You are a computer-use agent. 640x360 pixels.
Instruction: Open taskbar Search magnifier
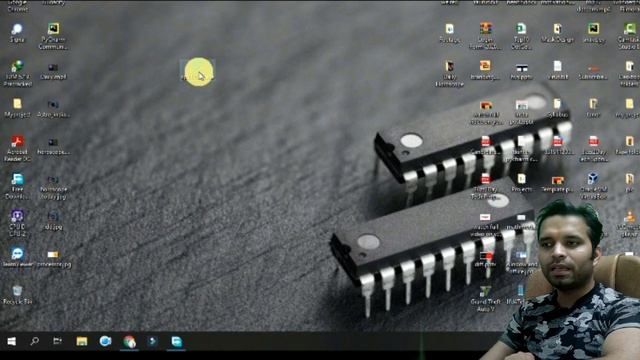click(x=35, y=341)
